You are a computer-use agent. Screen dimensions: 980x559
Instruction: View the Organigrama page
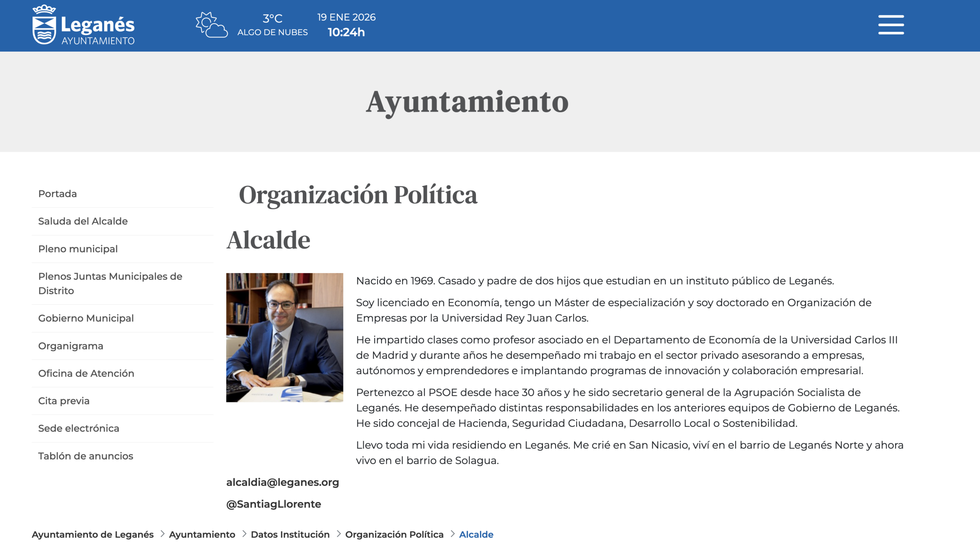point(71,345)
